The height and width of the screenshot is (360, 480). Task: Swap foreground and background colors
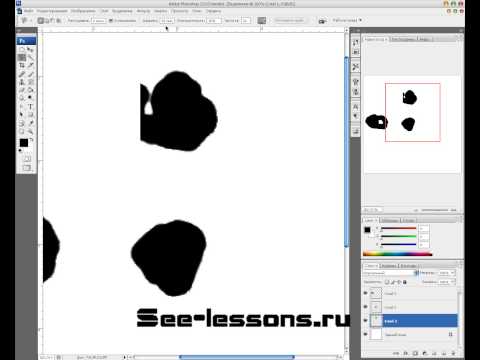pos(32,140)
